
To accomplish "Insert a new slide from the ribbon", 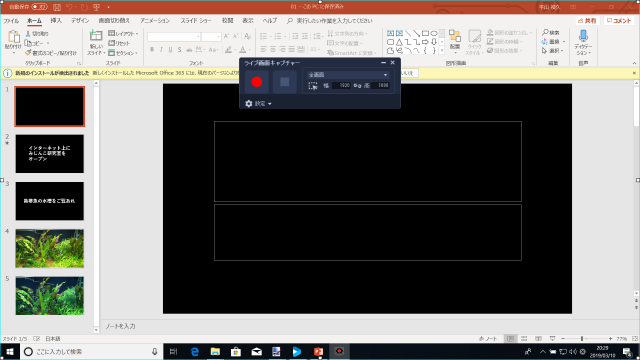I will (96, 43).
